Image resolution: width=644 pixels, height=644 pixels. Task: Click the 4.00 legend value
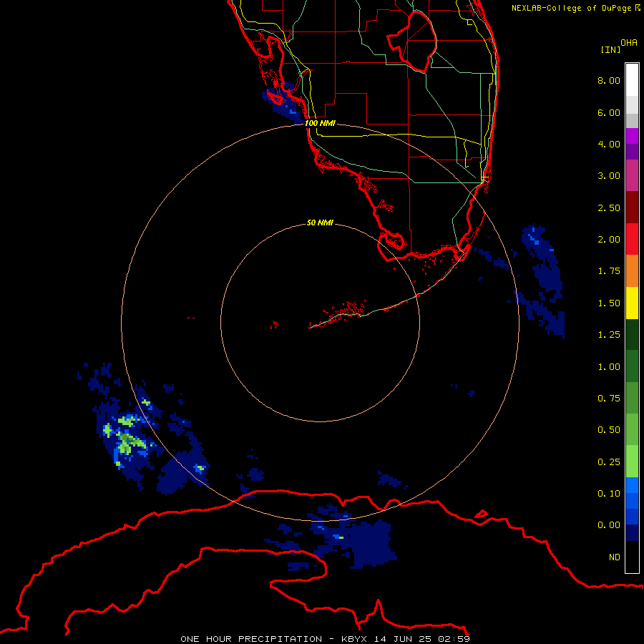tap(609, 144)
